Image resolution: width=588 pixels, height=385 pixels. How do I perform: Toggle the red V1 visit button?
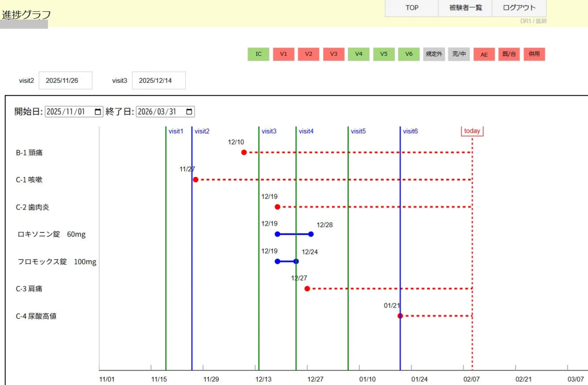(283, 54)
